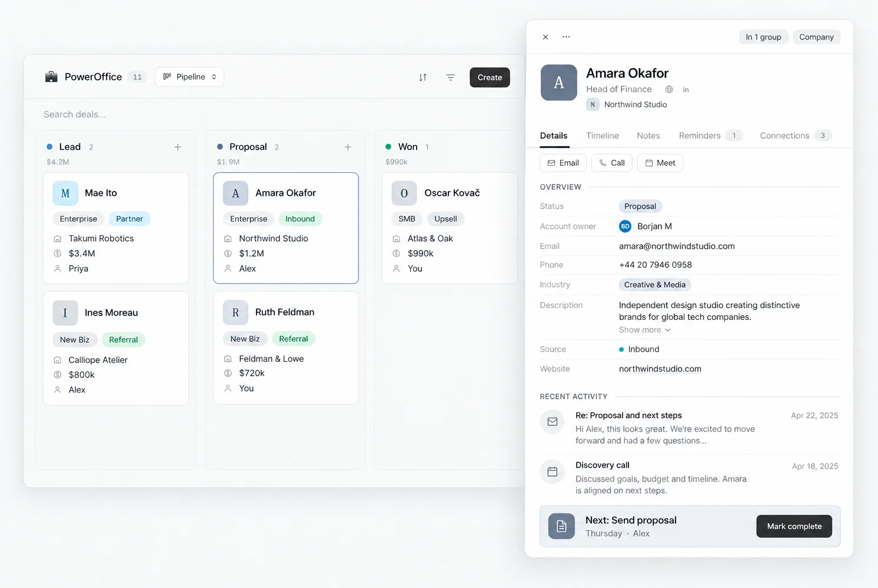878x588 pixels.
Task: Click Enterprise tag on Mae Ito card
Action: click(x=78, y=219)
